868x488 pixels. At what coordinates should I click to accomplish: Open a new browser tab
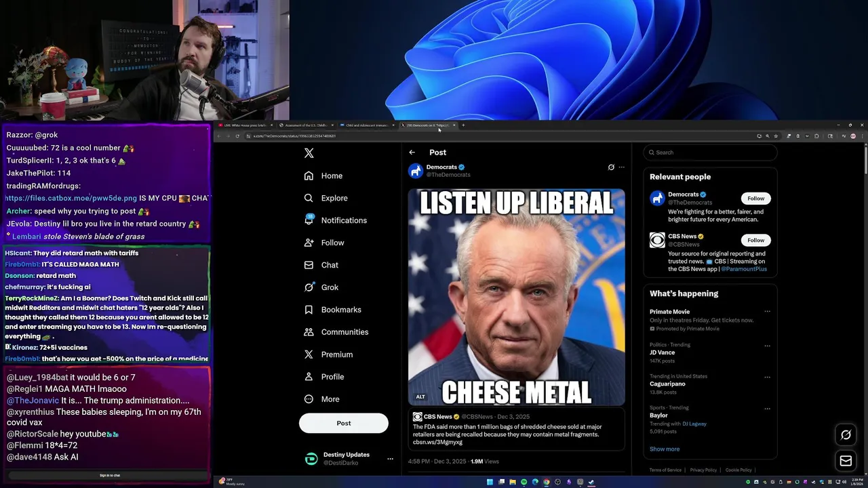pos(463,125)
